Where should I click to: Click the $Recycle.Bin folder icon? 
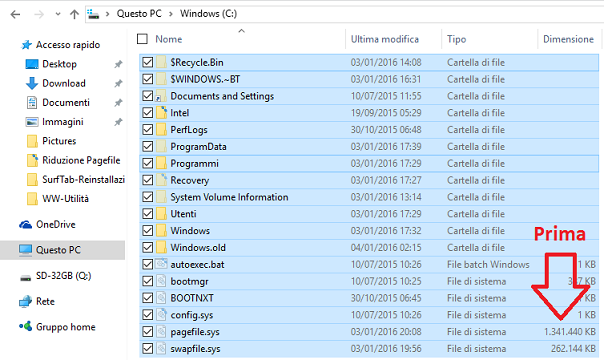(x=161, y=62)
